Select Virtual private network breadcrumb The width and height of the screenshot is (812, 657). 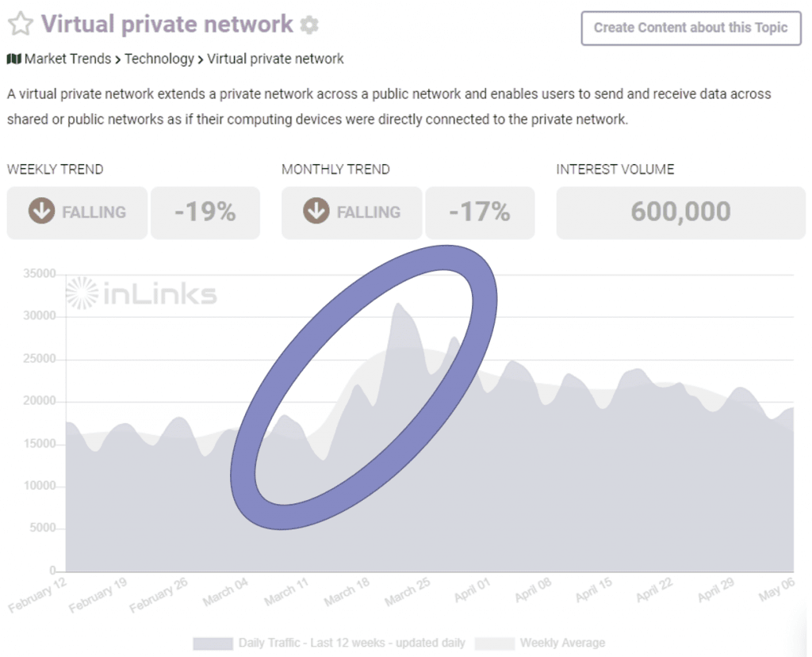click(x=275, y=59)
